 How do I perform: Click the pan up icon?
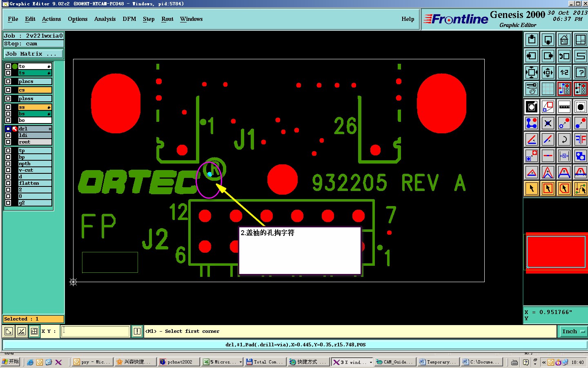click(x=532, y=40)
